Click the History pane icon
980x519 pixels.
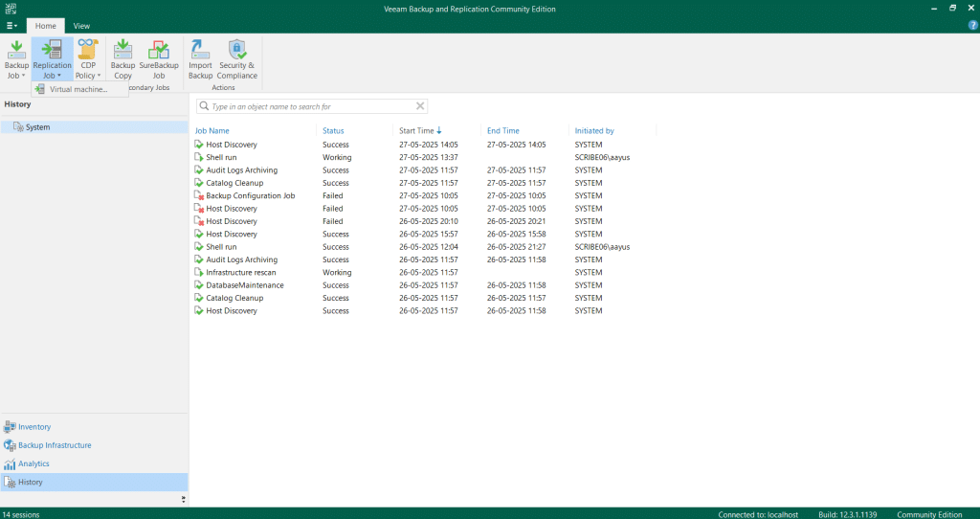[x=10, y=482]
